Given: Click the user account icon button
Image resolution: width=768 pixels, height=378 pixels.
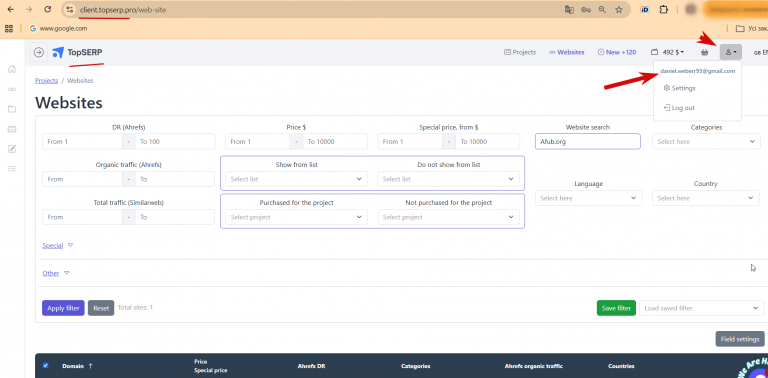Looking at the screenshot, I should (731, 52).
